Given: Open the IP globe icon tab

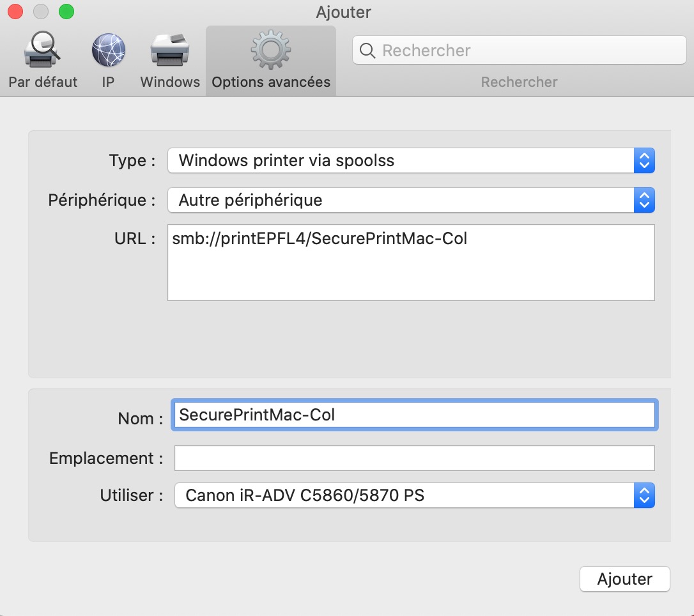Looking at the screenshot, I should pyautogui.click(x=108, y=51).
